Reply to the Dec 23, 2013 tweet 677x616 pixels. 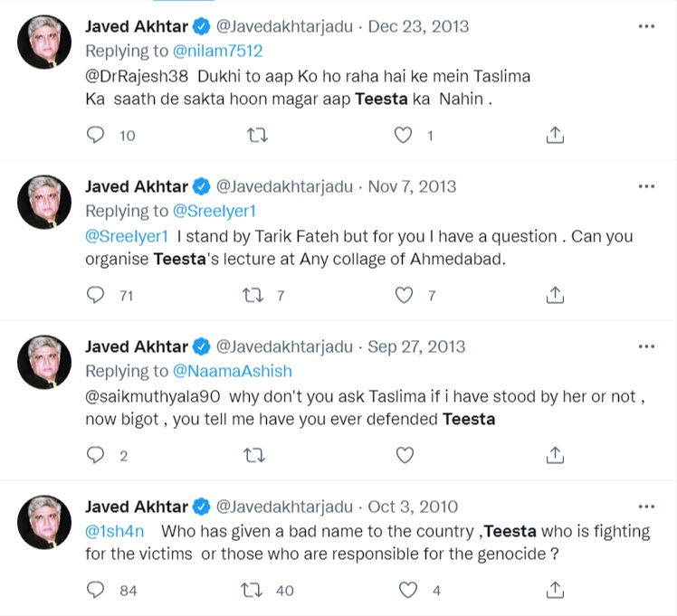point(96,135)
